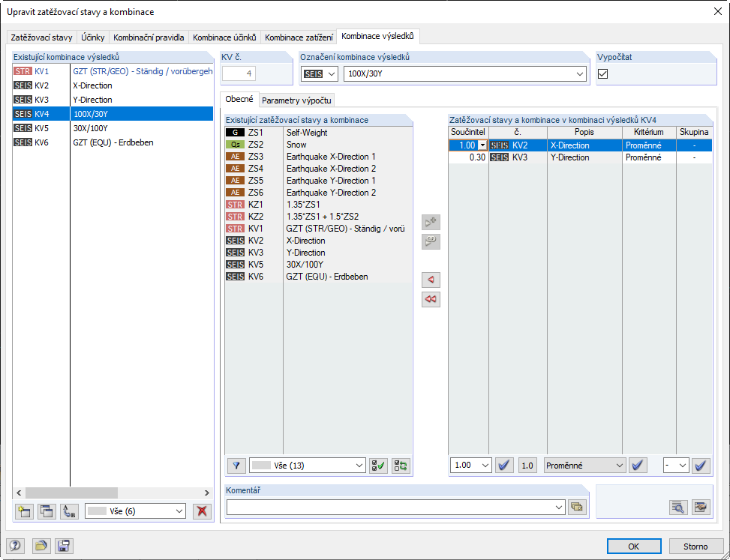Click the scroll right arrow of the combinations list
This screenshot has height=560, width=730.
pos(207,493)
